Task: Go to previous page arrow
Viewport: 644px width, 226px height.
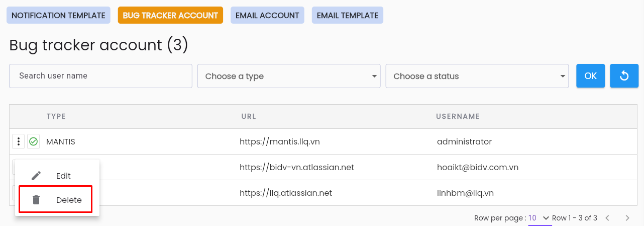Action: tap(607, 218)
